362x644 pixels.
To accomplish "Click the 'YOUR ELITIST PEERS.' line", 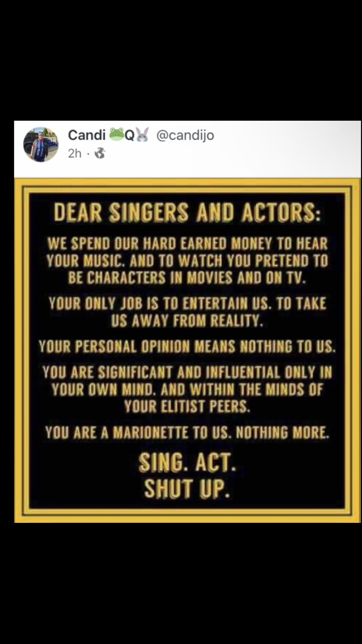I will tap(187, 407).
